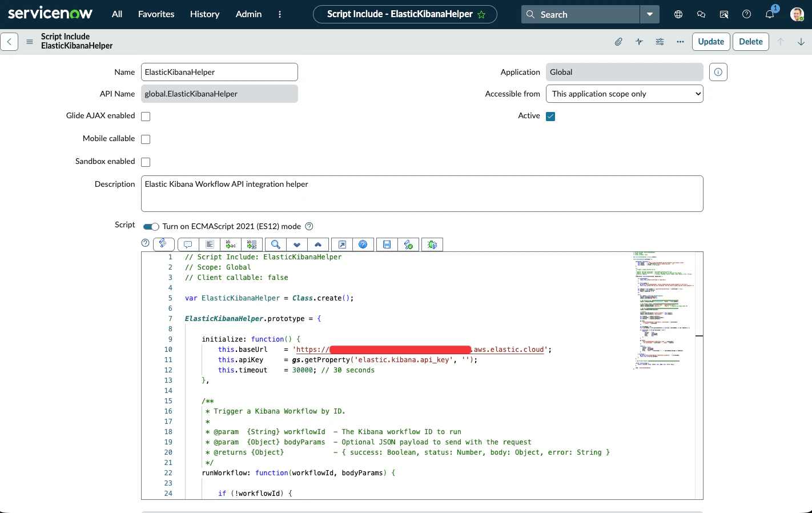Open the Accessible from dropdown
This screenshot has width=812, height=513.
pyautogui.click(x=625, y=94)
